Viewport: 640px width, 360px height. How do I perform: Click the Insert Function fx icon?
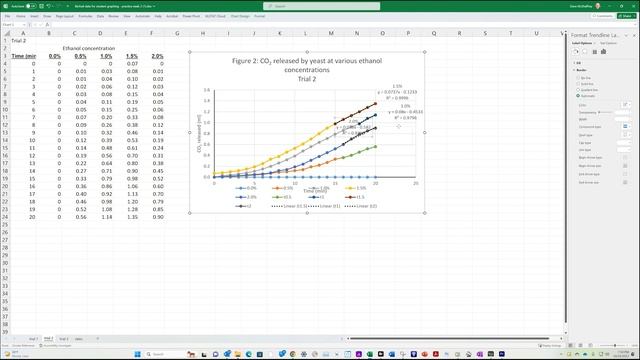48,25
